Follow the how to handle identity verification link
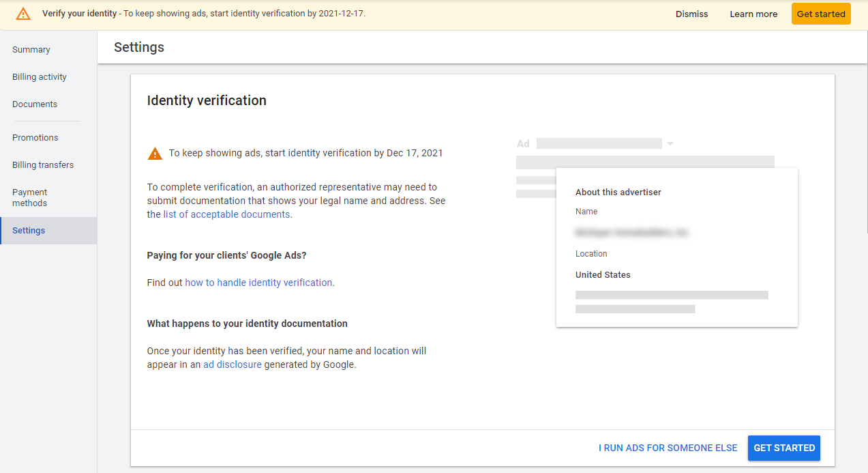868x473 pixels. click(x=258, y=283)
